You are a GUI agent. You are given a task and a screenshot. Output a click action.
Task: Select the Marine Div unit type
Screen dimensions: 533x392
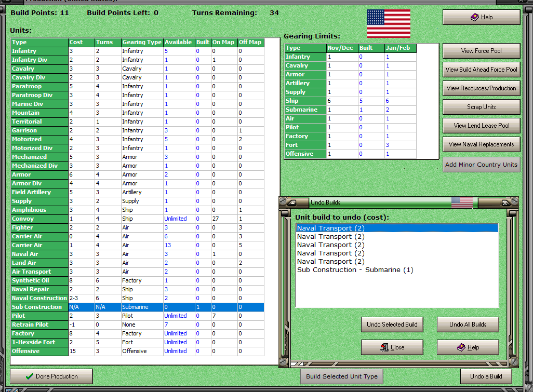39,104
